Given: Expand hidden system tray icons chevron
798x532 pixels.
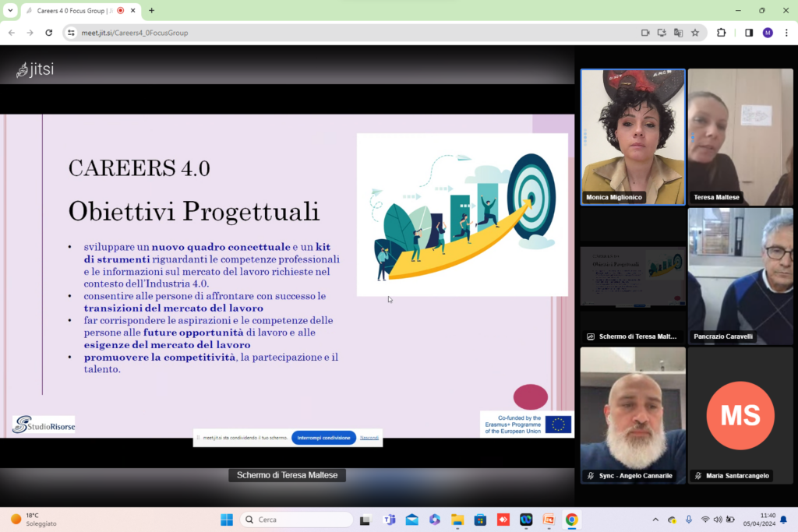Looking at the screenshot, I should tap(655, 520).
